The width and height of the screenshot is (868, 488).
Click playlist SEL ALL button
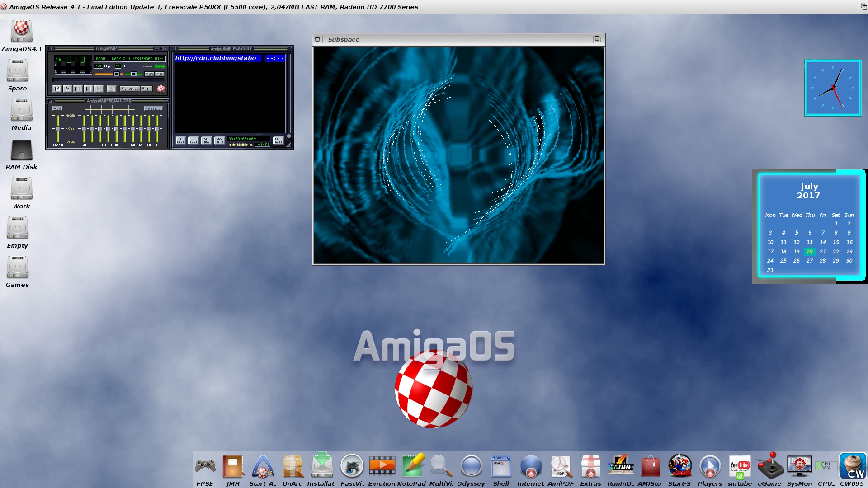click(x=207, y=141)
